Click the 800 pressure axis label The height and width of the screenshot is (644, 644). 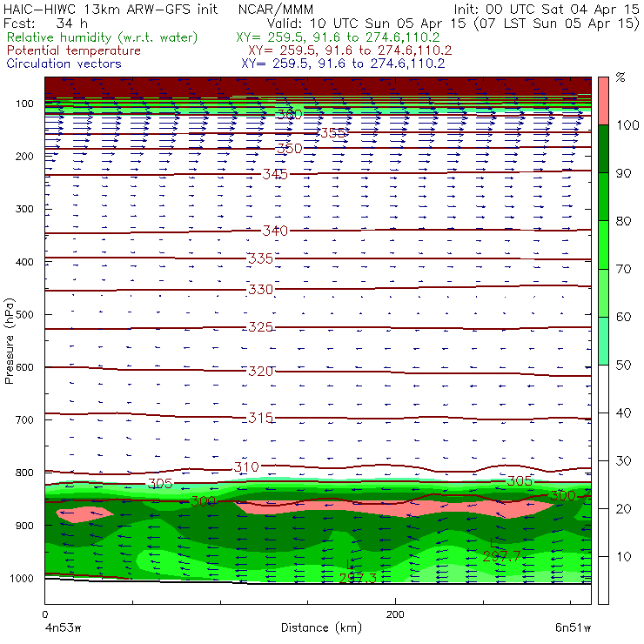(x=24, y=473)
